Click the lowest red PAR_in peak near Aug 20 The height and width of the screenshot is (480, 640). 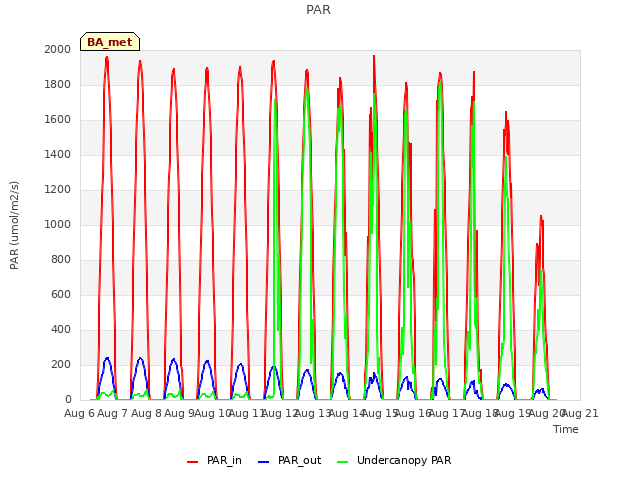[x=541, y=216]
